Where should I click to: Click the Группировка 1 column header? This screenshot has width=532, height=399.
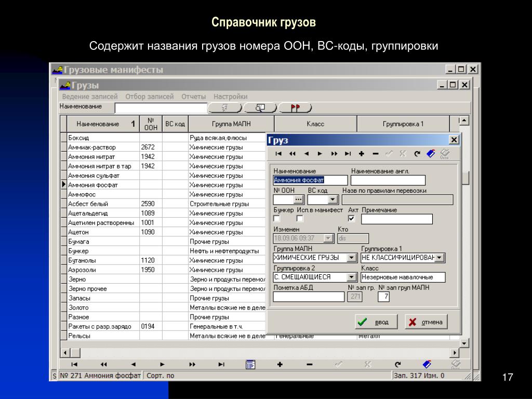click(x=403, y=124)
